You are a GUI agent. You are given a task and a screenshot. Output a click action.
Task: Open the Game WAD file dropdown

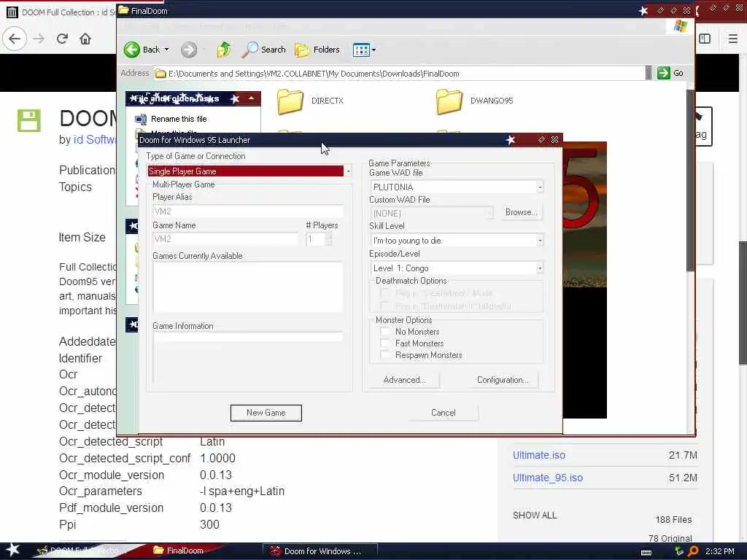pos(540,187)
